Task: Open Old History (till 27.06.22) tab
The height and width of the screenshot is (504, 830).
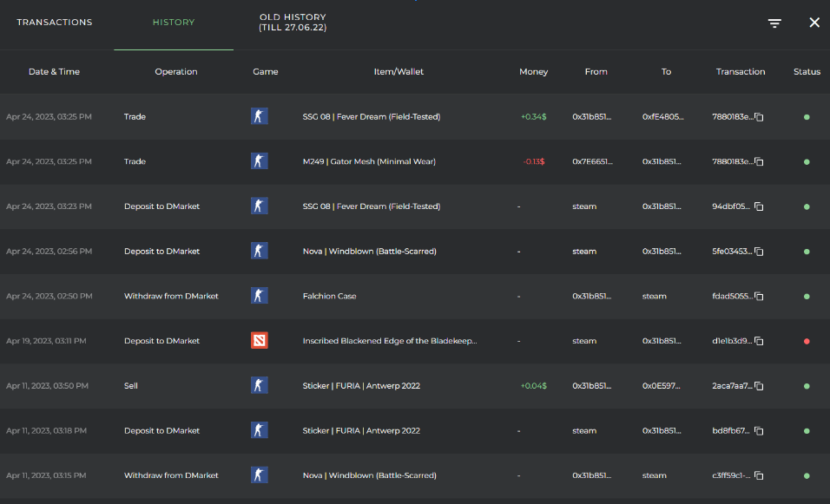Action: coord(293,23)
